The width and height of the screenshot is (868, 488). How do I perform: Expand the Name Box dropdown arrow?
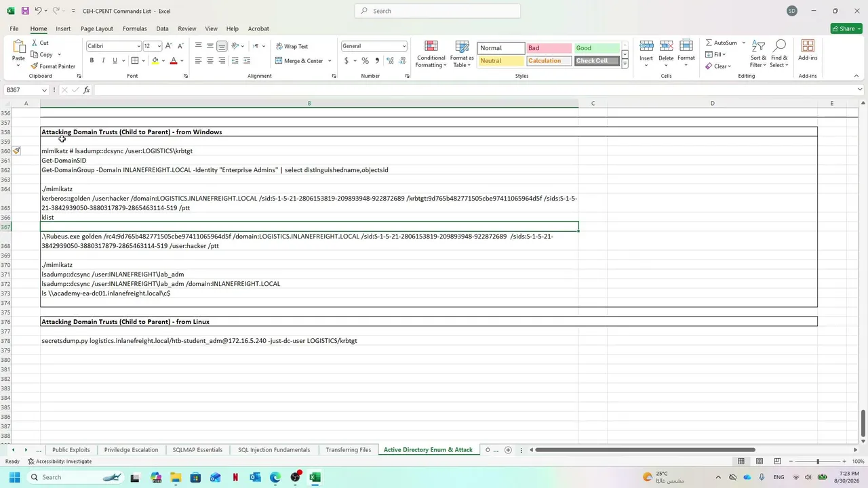tap(44, 90)
